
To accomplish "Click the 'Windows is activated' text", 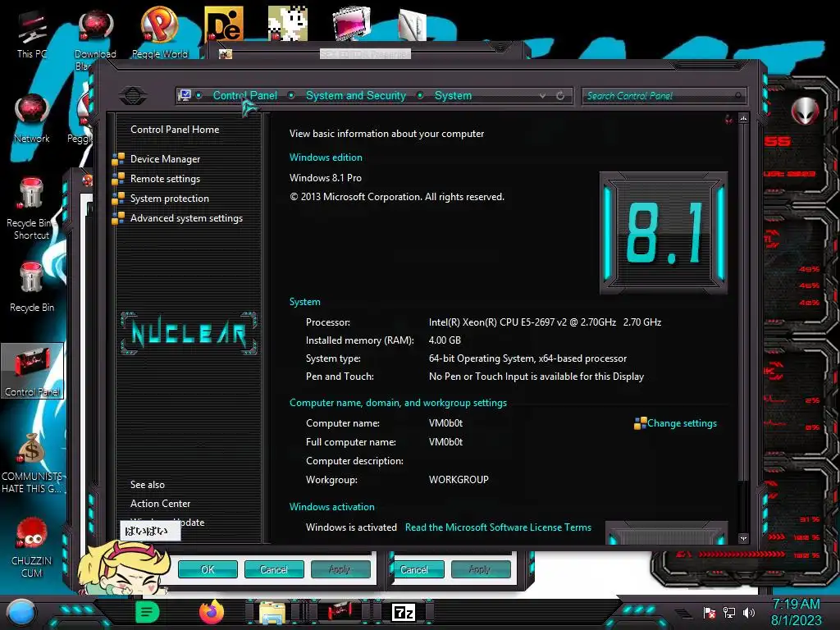I will coord(351,527).
